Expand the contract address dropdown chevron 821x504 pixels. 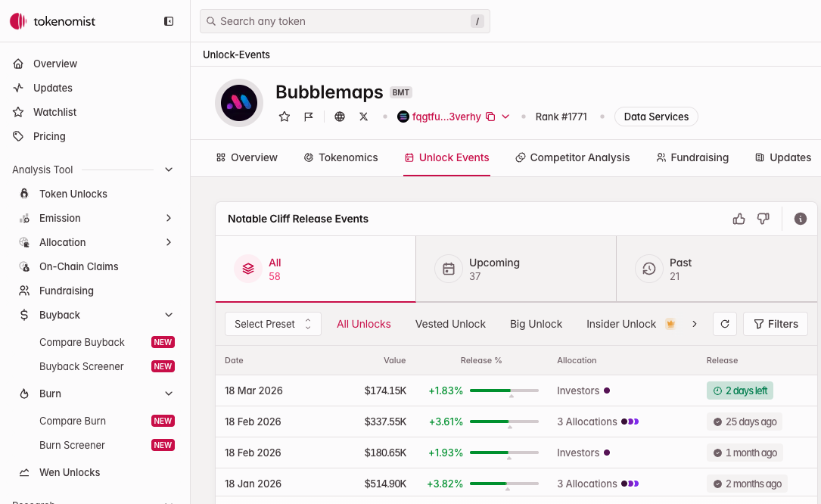506,117
